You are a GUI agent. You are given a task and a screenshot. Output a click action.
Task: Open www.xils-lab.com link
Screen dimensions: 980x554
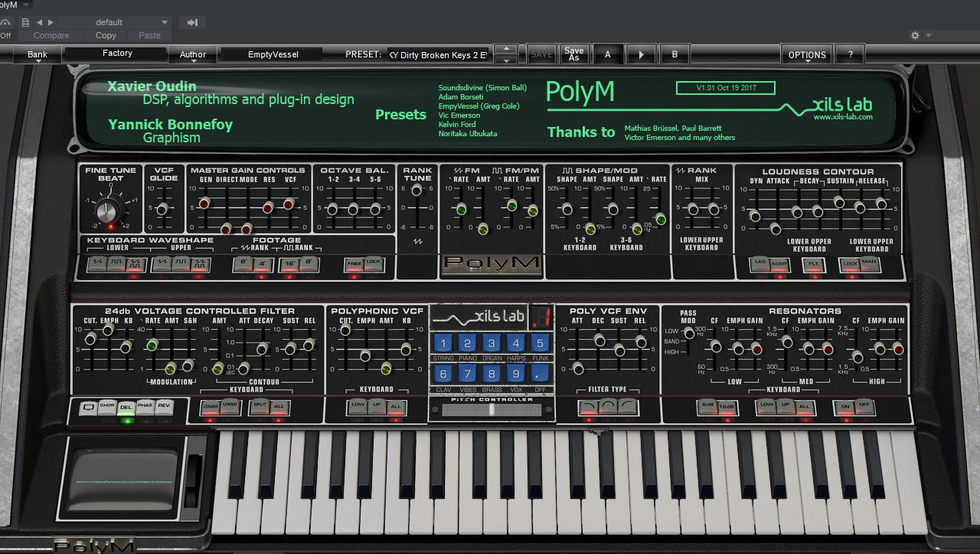click(842, 117)
